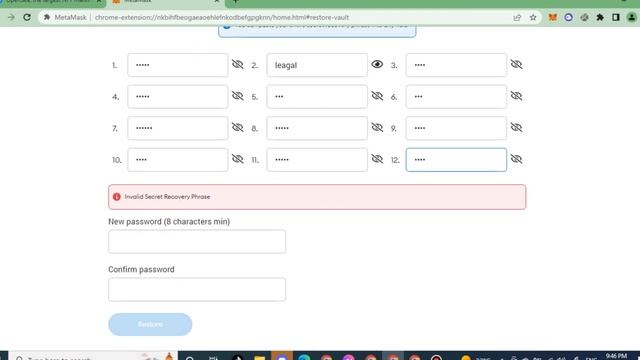Click the "New password (8 characters min)" label
640x360 pixels.
coord(169,222)
